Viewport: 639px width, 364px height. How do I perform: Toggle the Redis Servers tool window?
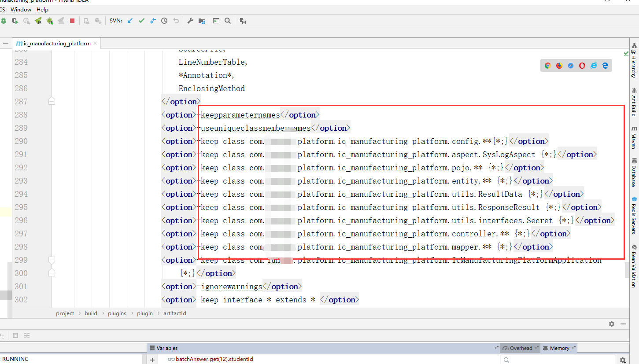click(634, 216)
